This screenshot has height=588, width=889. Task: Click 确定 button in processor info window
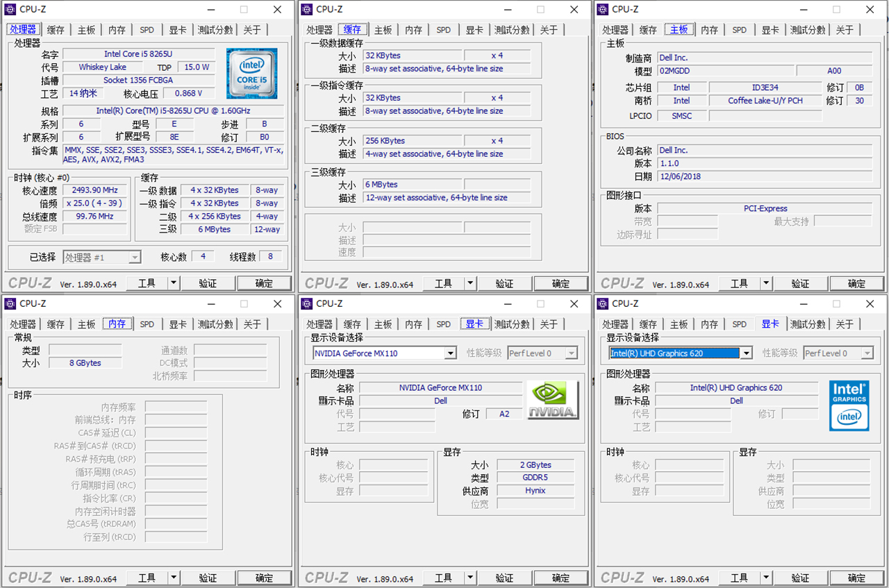pos(265,283)
